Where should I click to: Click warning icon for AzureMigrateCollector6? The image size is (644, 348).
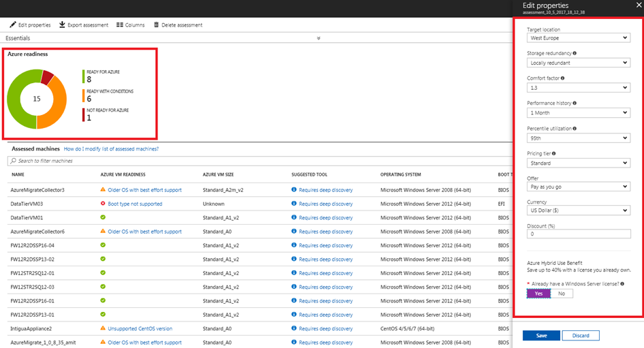pyautogui.click(x=103, y=231)
